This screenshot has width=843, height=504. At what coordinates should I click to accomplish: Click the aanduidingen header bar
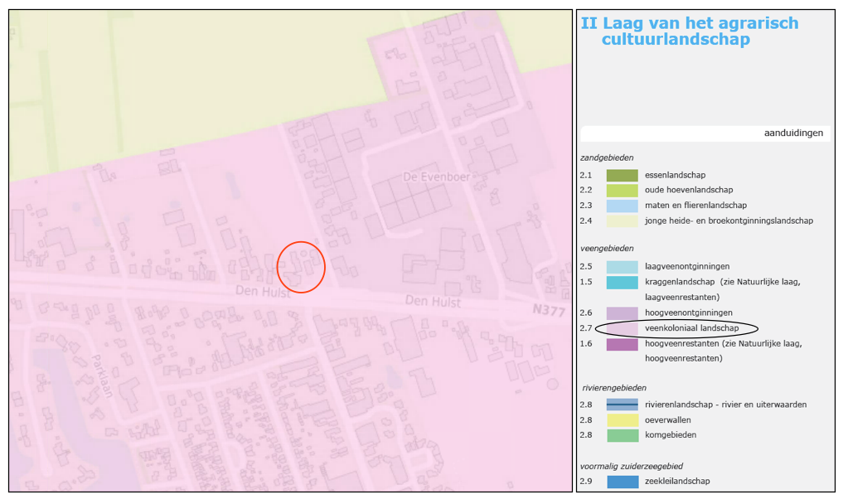click(x=705, y=133)
